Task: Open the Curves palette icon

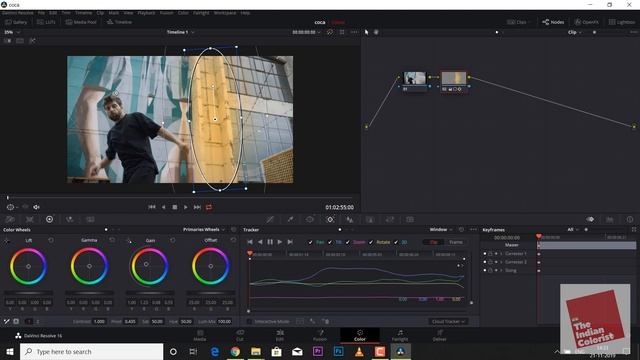Action: tap(270, 220)
